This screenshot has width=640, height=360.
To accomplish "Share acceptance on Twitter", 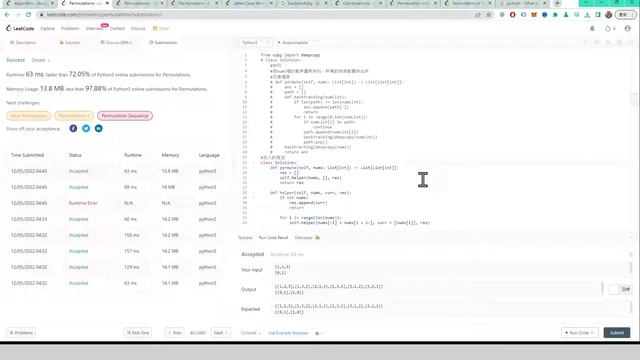I will (x=86, y=128).
